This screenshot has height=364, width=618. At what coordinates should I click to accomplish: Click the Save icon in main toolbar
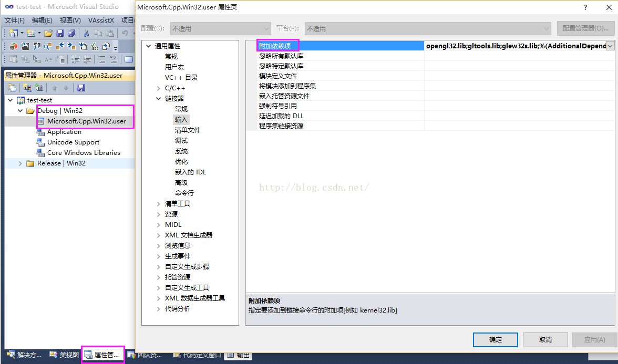point(60,33)
